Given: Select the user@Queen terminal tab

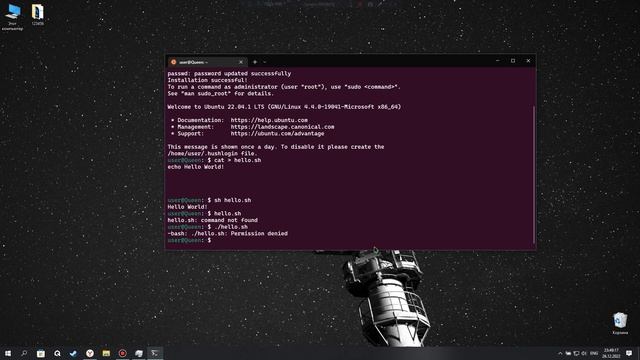Looking at the screenshot, I should click(207, 62).
